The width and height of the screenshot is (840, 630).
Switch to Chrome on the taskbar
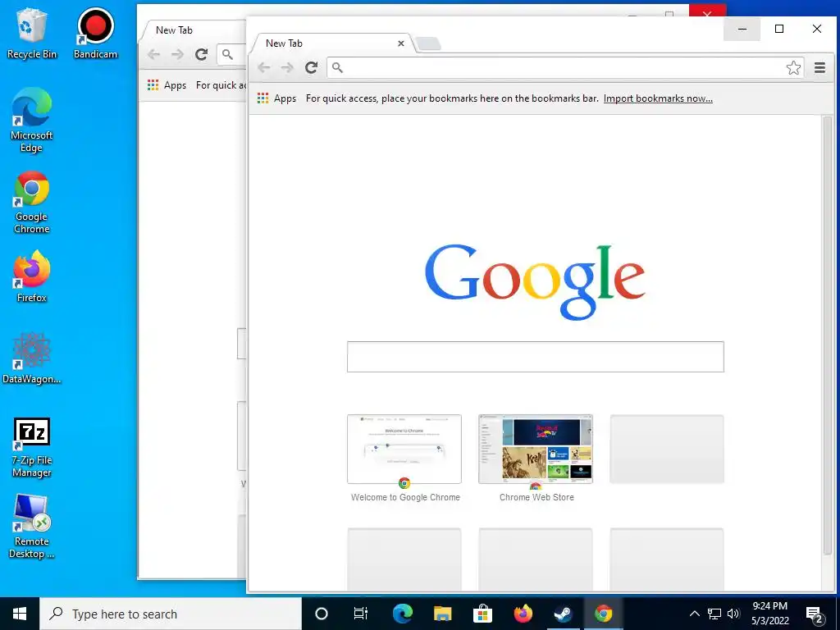603,614
